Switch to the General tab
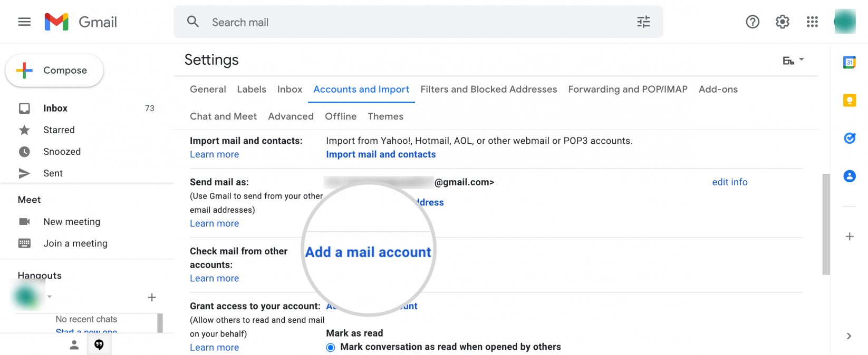 (208, 89)
